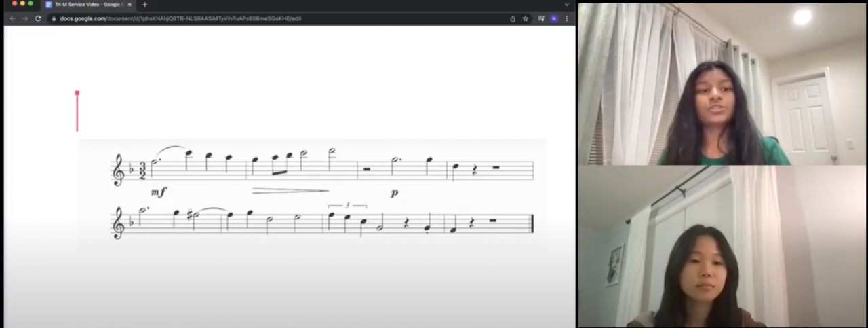Open the media control icon in toolbar
This screenshot has width=868, height=328.
pyautogui.click(x=541, y=18)
